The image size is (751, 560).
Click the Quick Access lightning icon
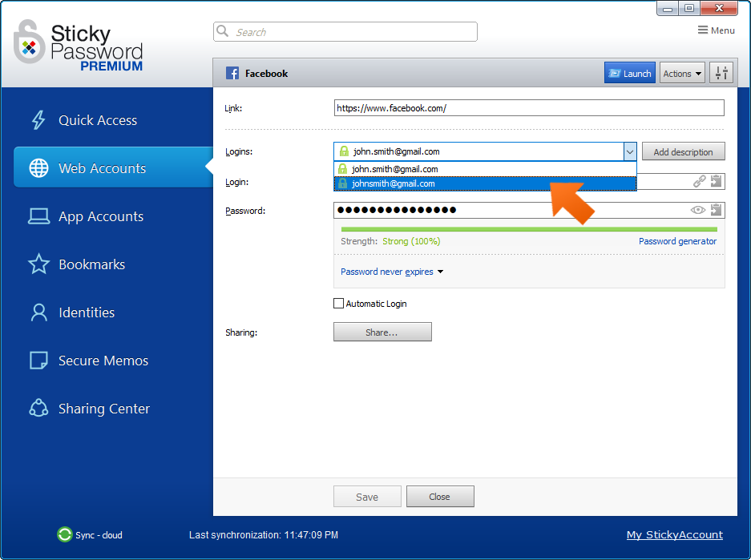[38, 120]
